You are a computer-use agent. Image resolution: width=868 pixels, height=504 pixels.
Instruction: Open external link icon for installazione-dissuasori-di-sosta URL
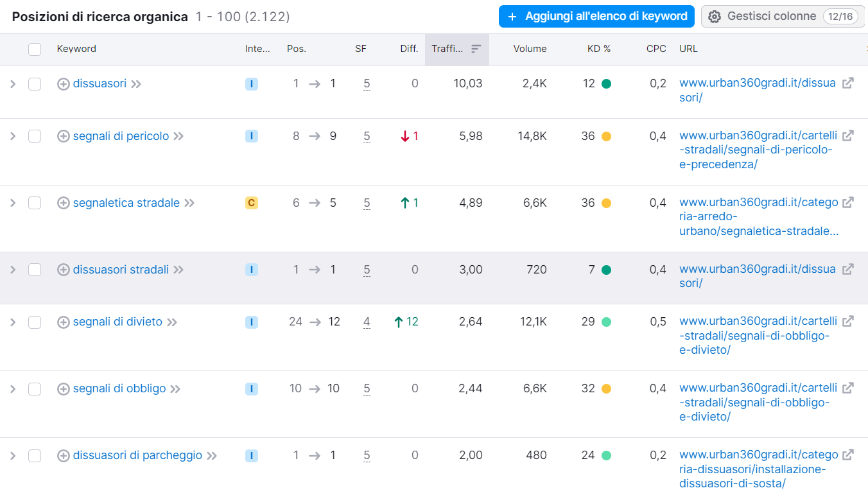tap(847, 455)
